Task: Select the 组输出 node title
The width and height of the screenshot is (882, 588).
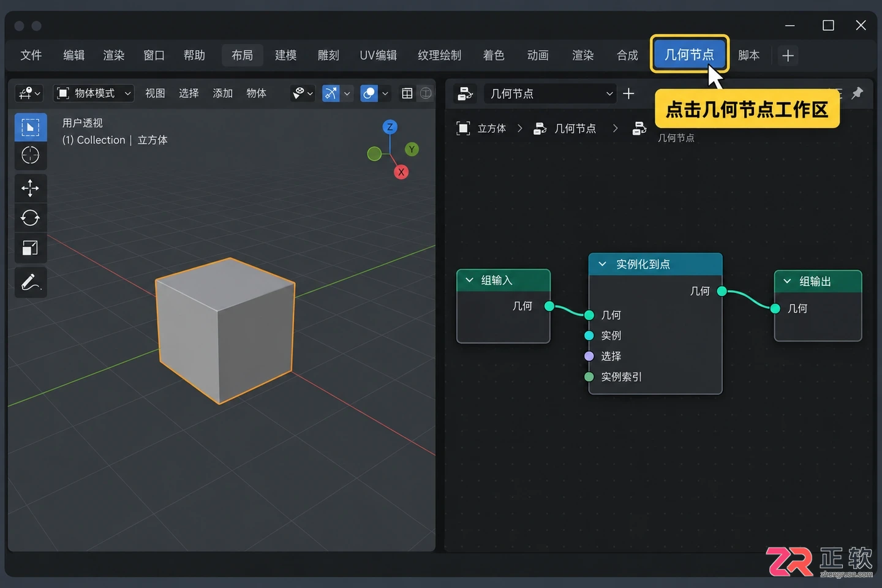Action: (815, 281)
